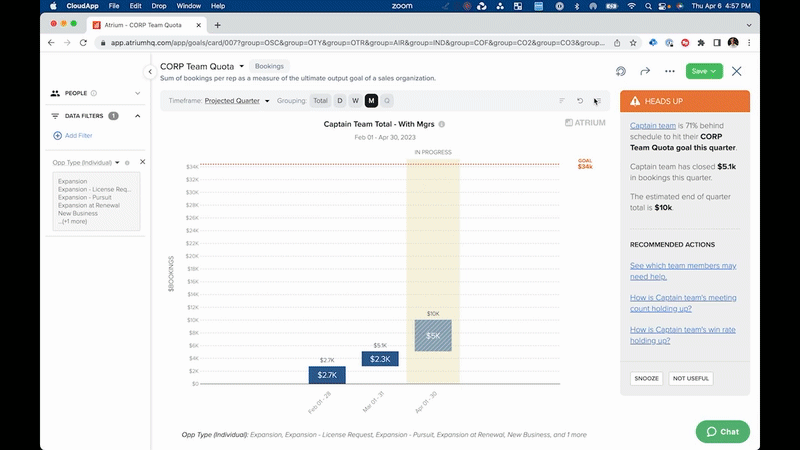Reload the page in browser
Viewport: 800px width, 450px height.
point(83,43)
